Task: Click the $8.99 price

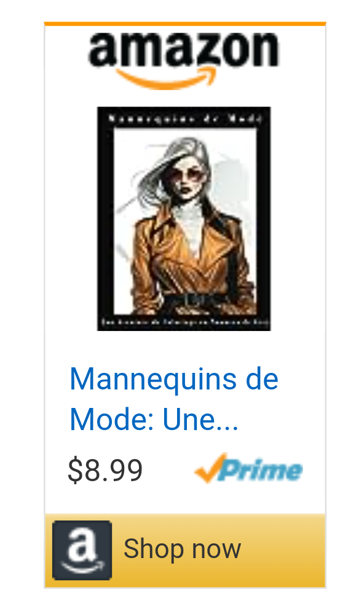Action: (105, 470)
